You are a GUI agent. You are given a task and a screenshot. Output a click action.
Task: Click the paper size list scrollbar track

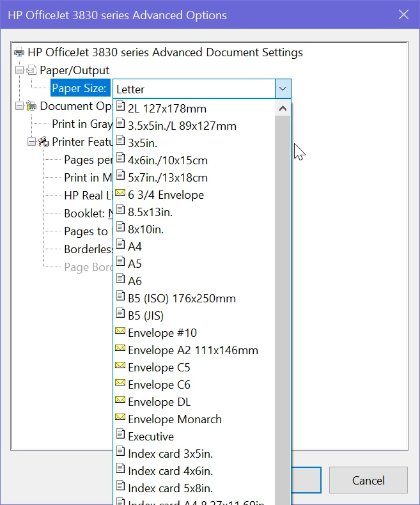click(283, 309)
